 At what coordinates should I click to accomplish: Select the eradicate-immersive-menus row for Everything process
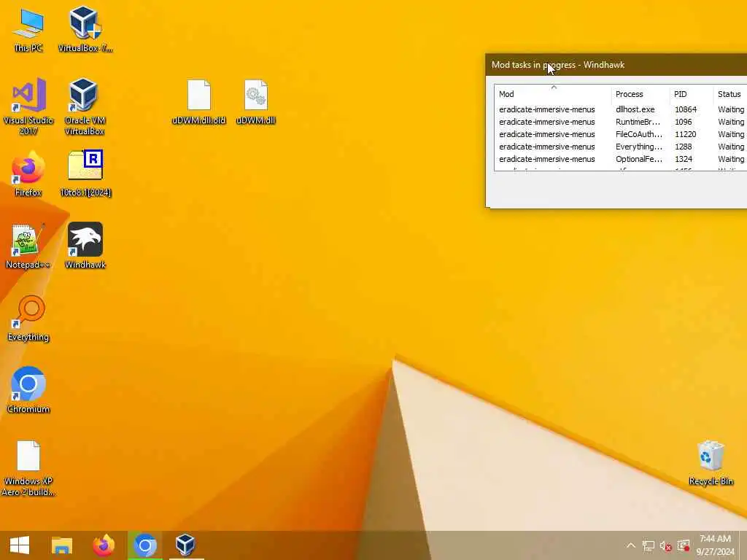(621, 147)
